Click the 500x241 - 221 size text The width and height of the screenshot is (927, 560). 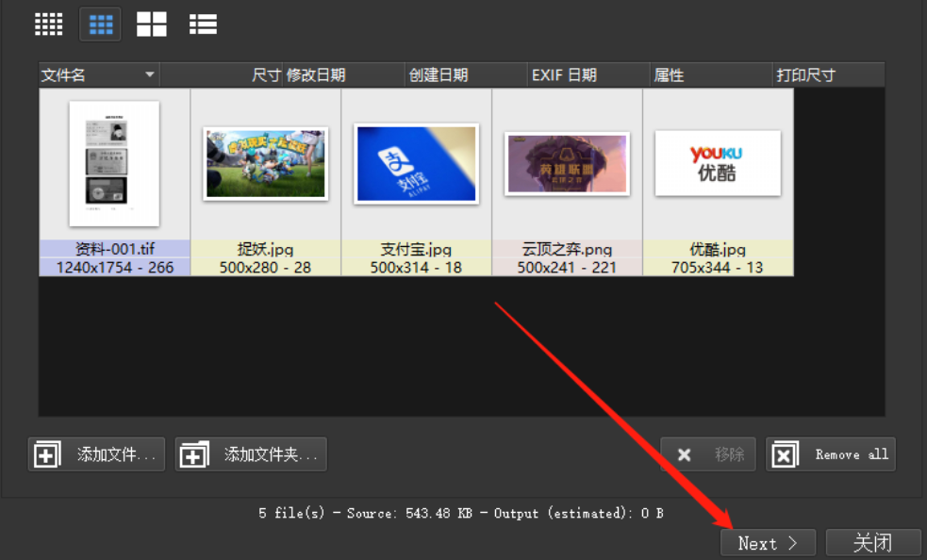pos(567,268)
